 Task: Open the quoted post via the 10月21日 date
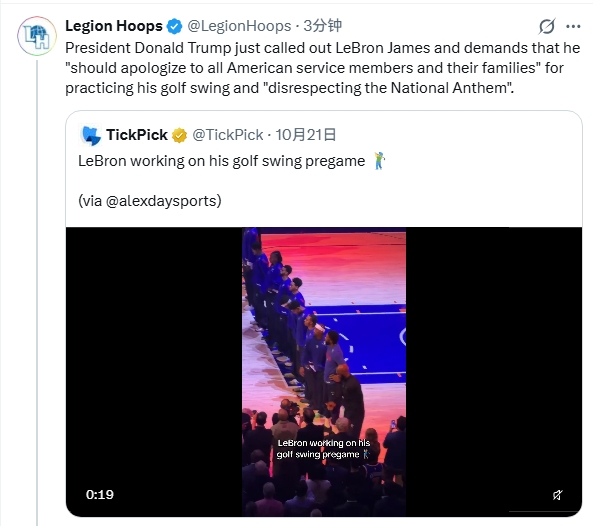(306, 135)
